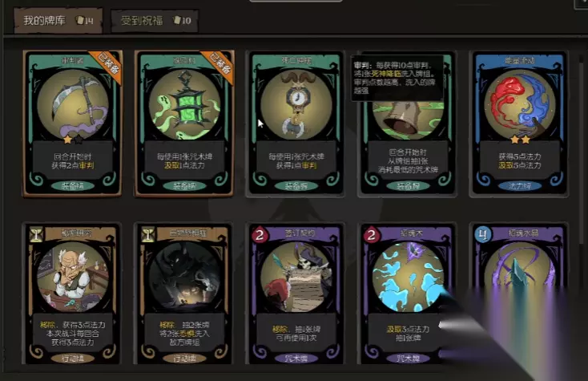Click the red cost 2 badge on the contract card
588x381 pixels.
260,234
